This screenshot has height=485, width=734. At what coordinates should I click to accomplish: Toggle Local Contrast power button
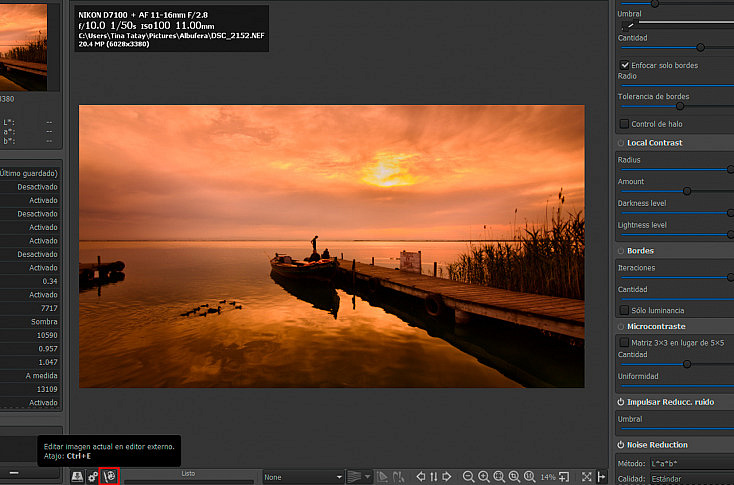point(621,143)
